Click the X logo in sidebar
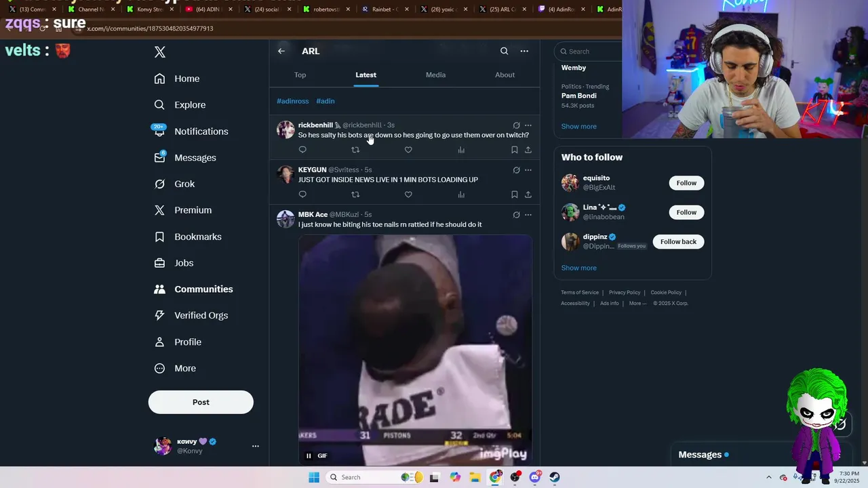The image size is (868, 488). coord(160,52)
